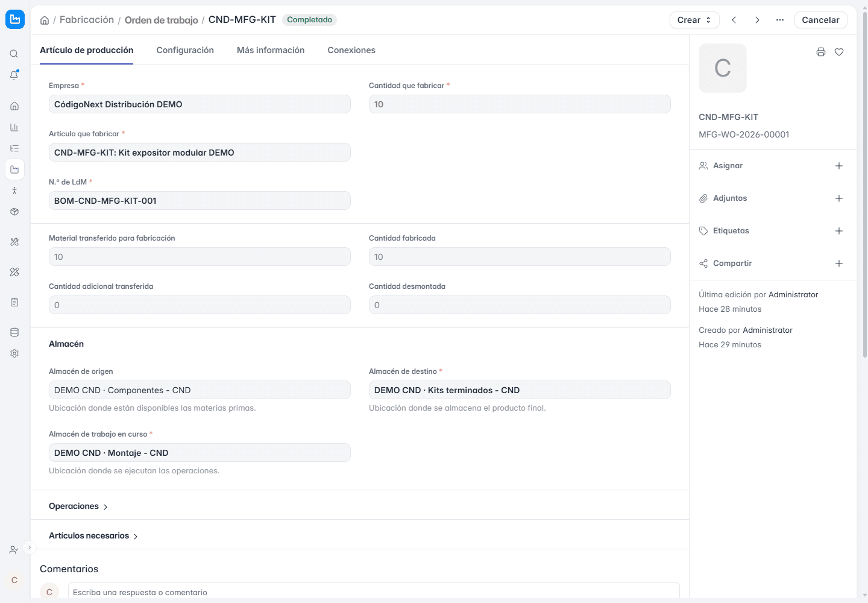
Task: Open the Crear dropdown
Action: tap(694, 20)
